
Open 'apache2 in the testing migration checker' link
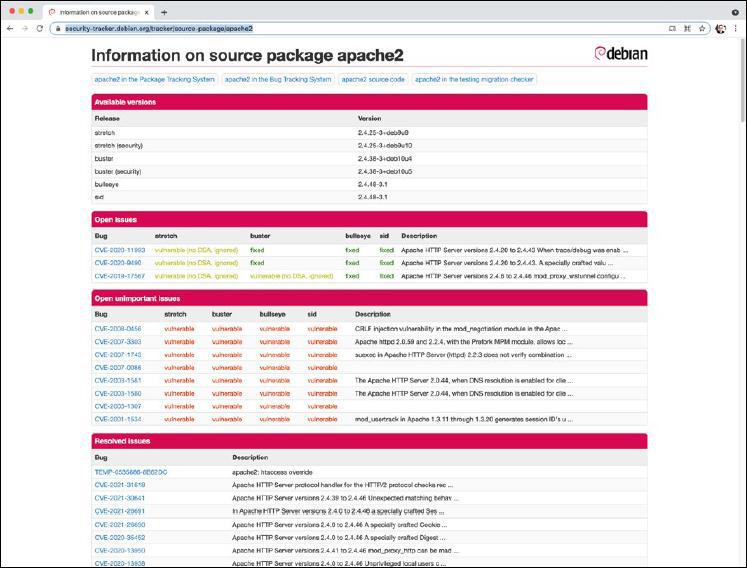474,80
